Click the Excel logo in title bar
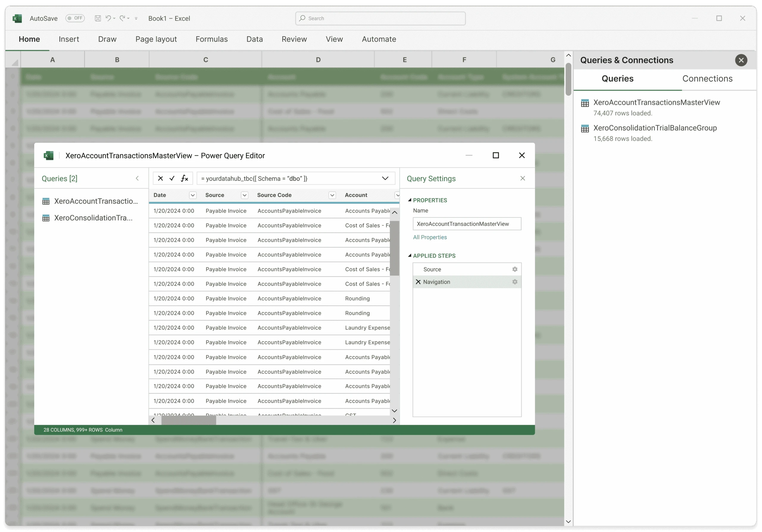Viewport: 762px width, 532px height. point(17,18)
